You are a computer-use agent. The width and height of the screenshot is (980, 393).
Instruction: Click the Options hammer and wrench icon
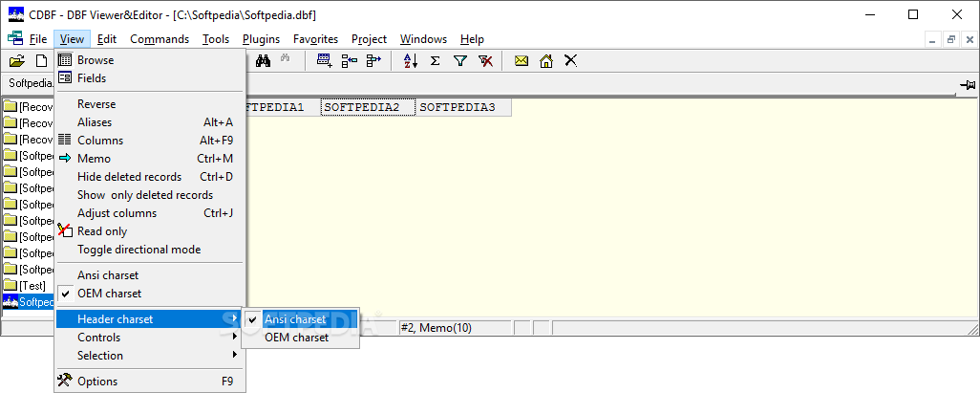point(64,381)
